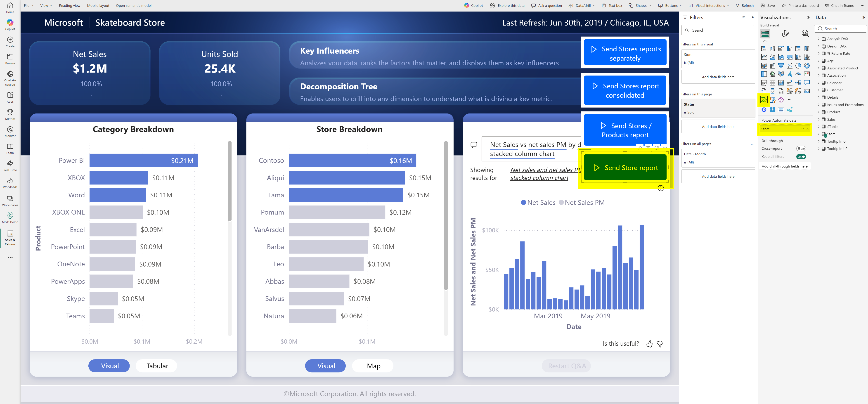Screen dimensions: 868x404
Task: Select the gauge visual icon
Action: [798, 74]
